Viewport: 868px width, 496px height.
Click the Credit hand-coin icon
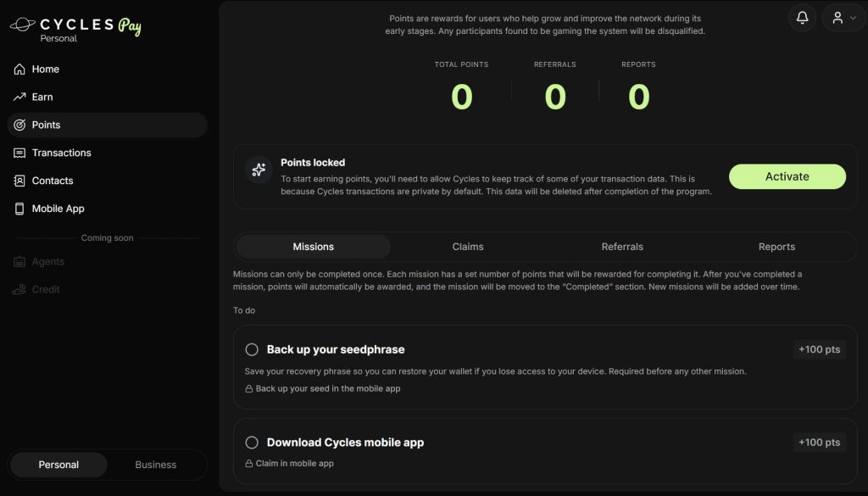pos(19,289)
